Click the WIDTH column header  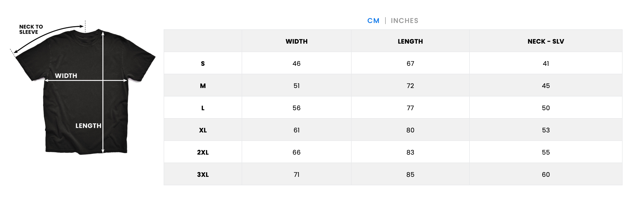(x=297, y=41)
